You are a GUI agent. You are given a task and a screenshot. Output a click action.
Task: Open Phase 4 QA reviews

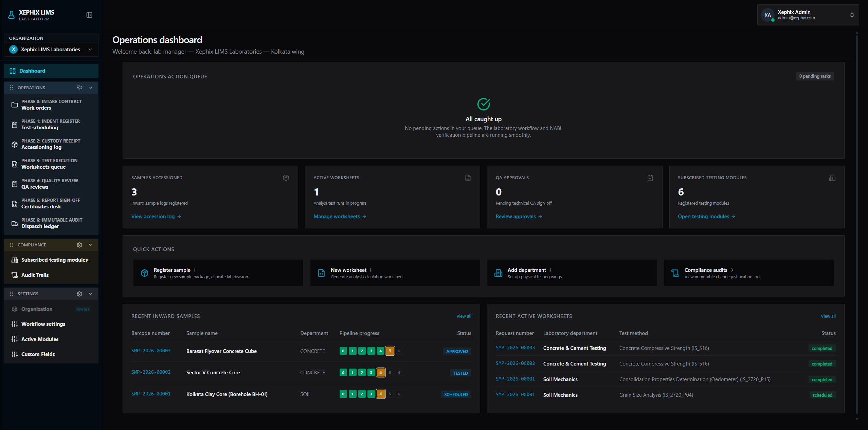pyautogui.click(x=51, y=184)
